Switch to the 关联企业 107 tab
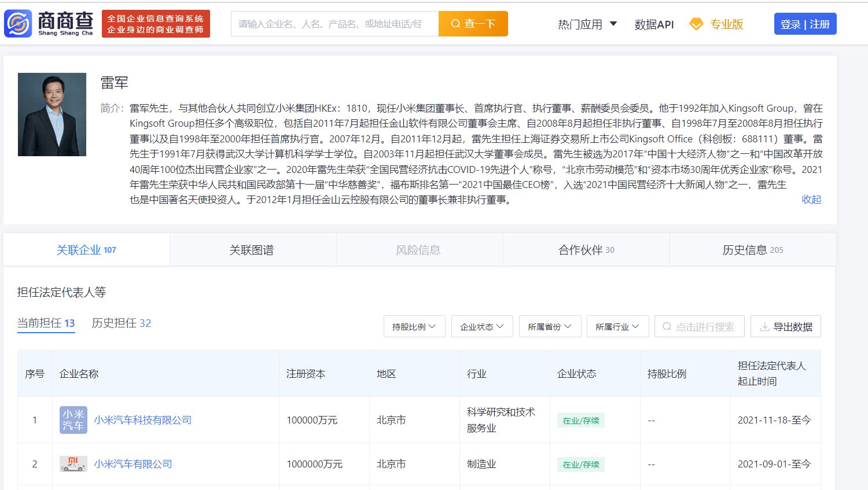The width and height of the screenshot is (868, 490). (x=86, y=250)
